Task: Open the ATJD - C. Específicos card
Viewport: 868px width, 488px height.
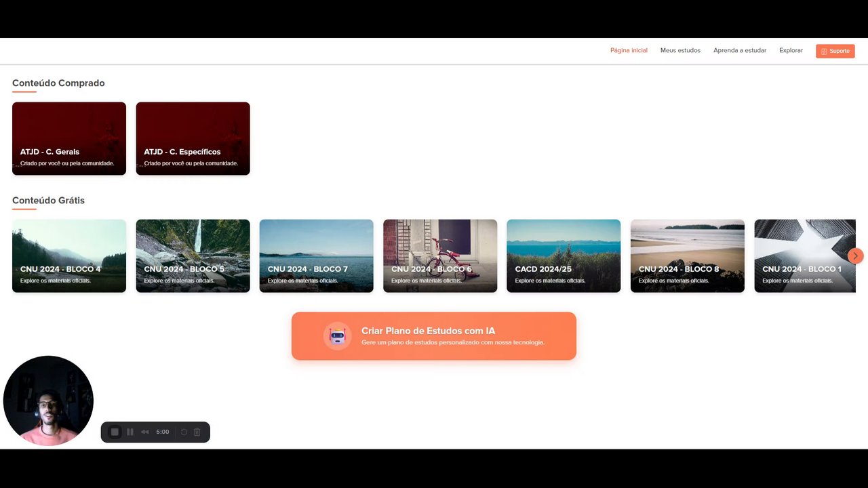Action: click(x=193, y=138)
